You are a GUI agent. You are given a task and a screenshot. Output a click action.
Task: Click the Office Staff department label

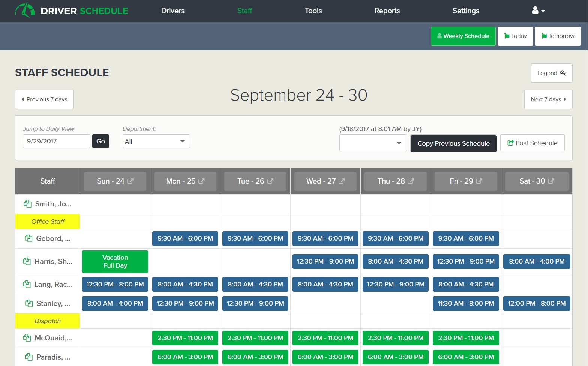pyautogui.click(x=48, y=221)
